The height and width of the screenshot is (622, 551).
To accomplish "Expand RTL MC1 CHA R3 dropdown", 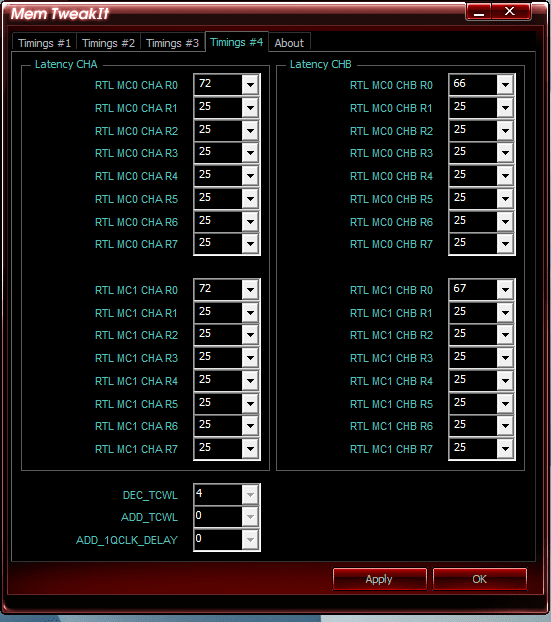I will 250,358.
